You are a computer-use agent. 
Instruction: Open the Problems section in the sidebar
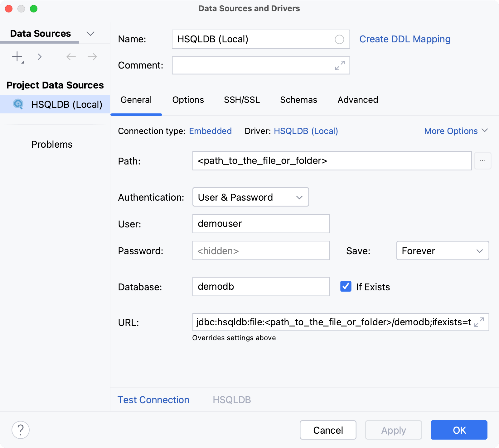(x=52, y=144)
